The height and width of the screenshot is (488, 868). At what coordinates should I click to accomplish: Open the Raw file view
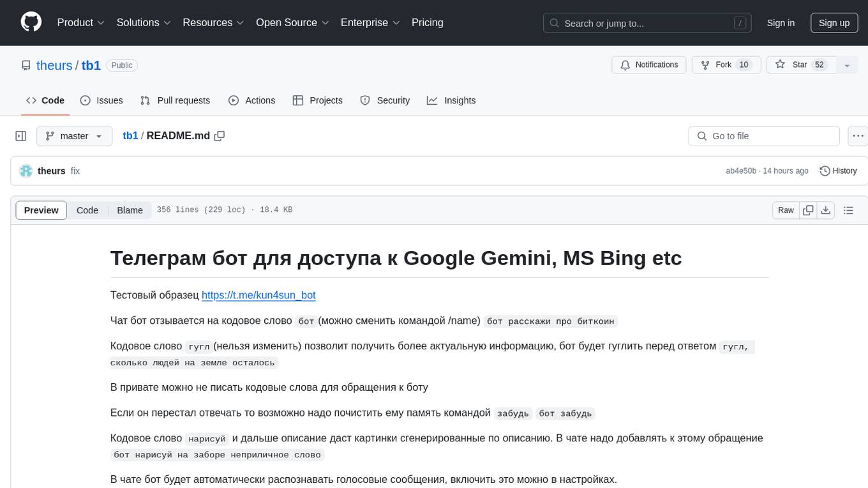tap(786, 210)
